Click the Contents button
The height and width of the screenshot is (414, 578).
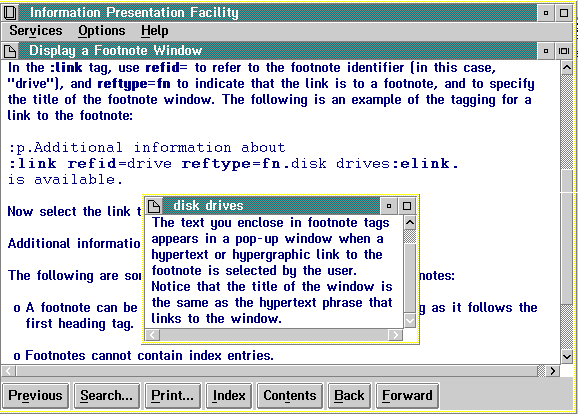click(290, 396)
